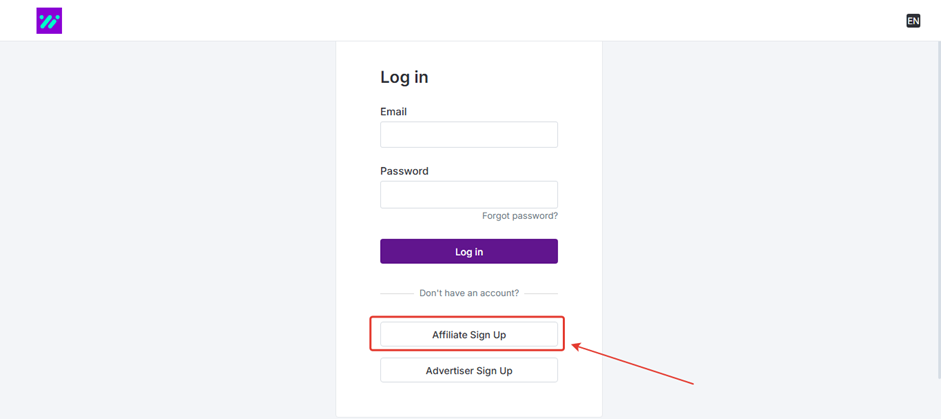Choose Advertiser Sign Up
The height and width of the screenshot is (419, 941).
click(468, 371)
